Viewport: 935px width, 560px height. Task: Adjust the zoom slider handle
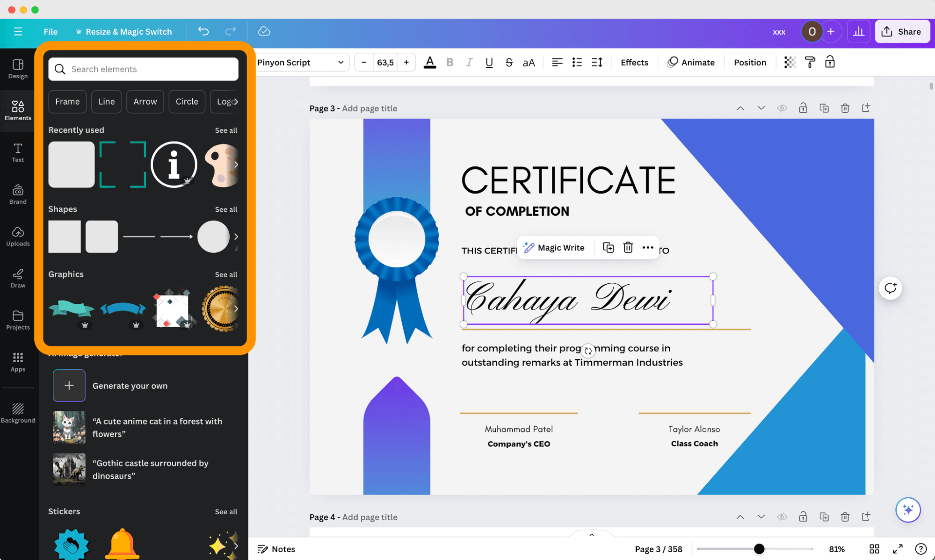point(759,549)
